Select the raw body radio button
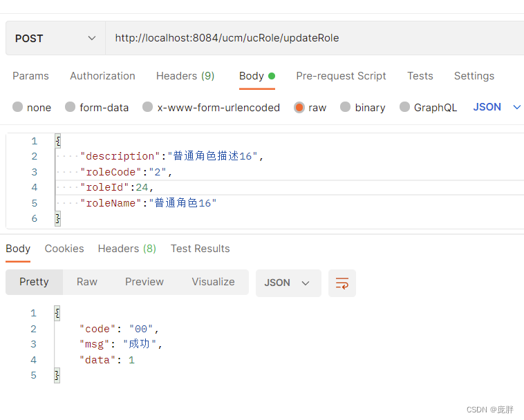Image resolution: width=524 pixels, height=420 pixels. pos(299,107)
